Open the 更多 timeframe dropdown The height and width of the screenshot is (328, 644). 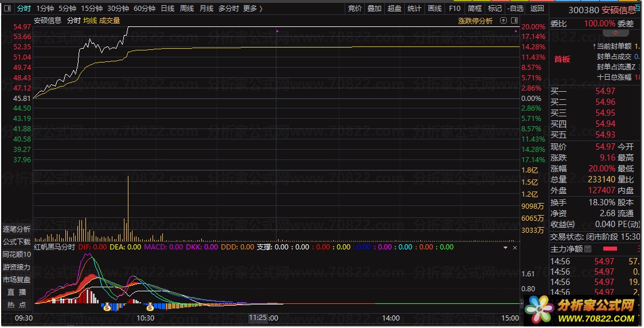252,9
